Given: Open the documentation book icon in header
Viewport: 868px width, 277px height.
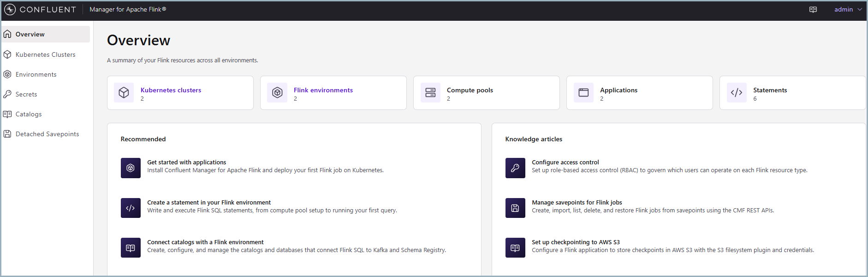Looking at the screenshot, I should click(813, 10).
